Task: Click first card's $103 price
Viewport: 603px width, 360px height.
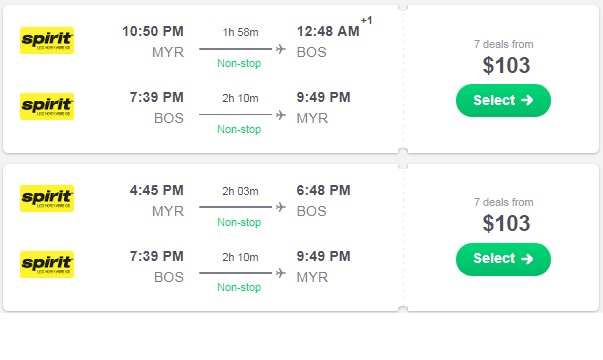Action: tap(506, 65)
